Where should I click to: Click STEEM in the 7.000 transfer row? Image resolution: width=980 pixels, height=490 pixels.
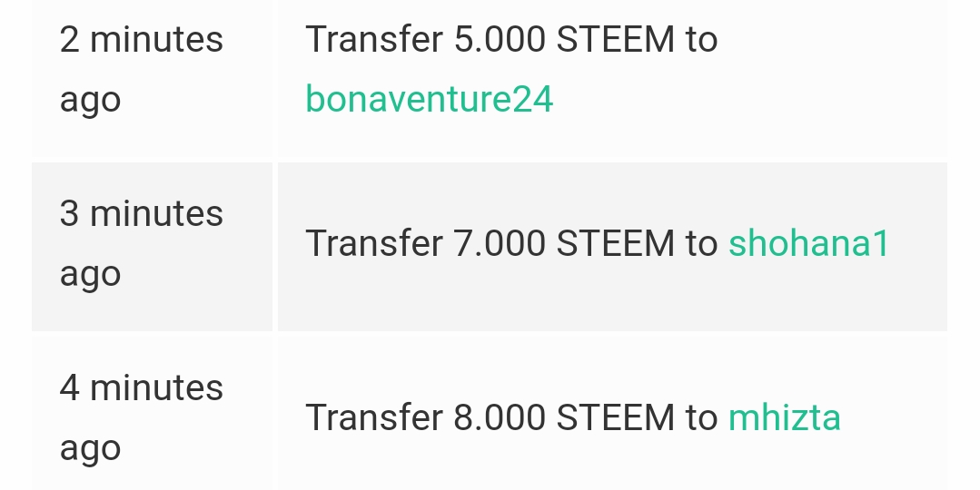coord(615,243)
